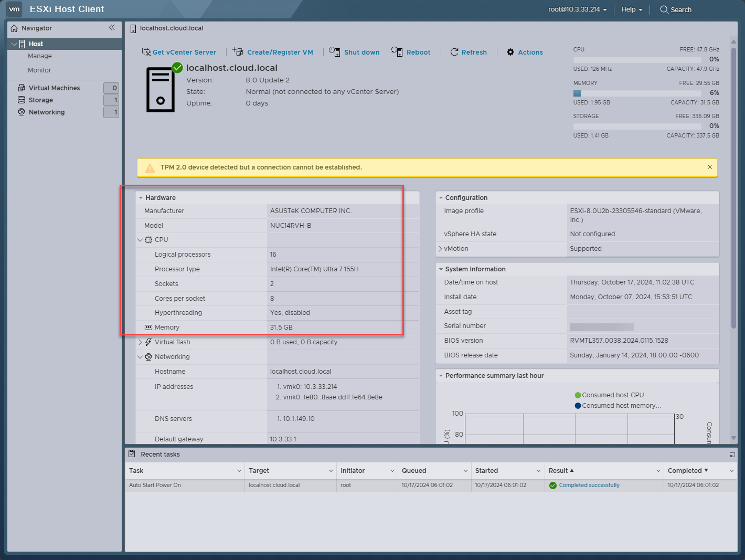This screenshot has width=745, height=560.
Task: Open Monitor under Host
Action: (x=39, y=70)
